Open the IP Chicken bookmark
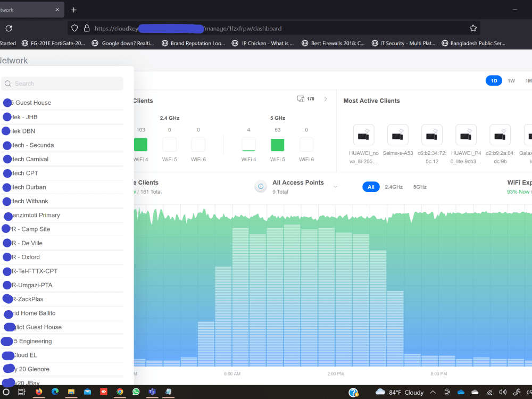The height and width of the screenshot is (399, 532). [x=263, y=43]
